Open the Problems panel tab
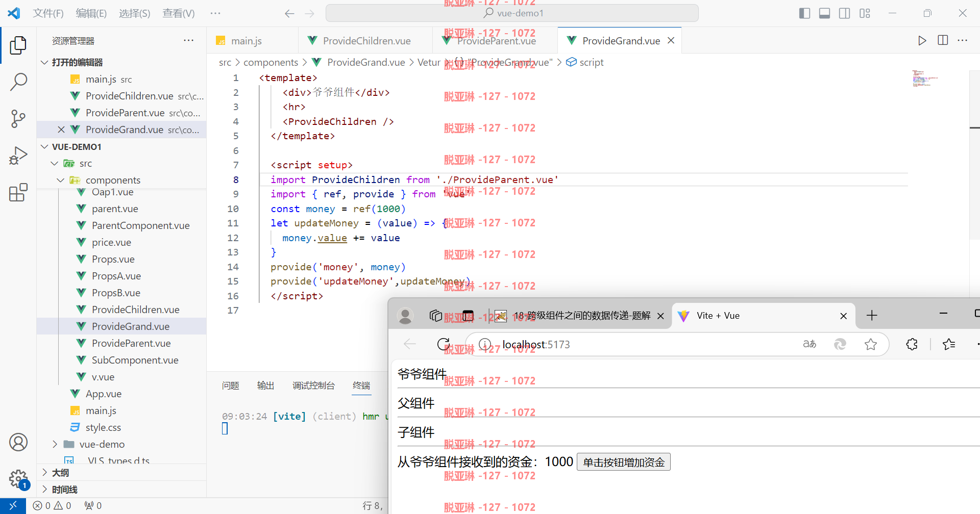980x514 pixels. pos(231,385)
